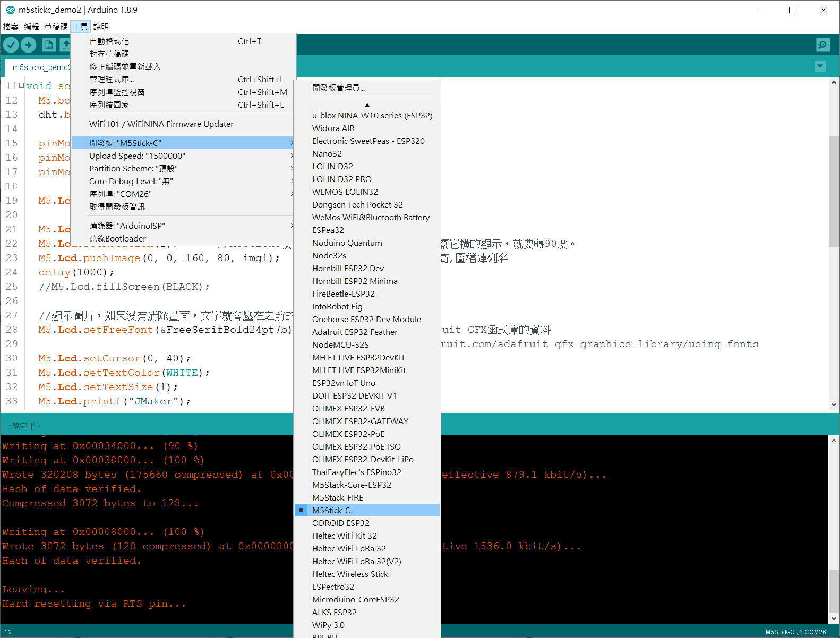The height and width of the screenshot is (638, 840).
Task: Expand the 燒錄器 "ArduinoISP" submenu
Action: (183, 226)
